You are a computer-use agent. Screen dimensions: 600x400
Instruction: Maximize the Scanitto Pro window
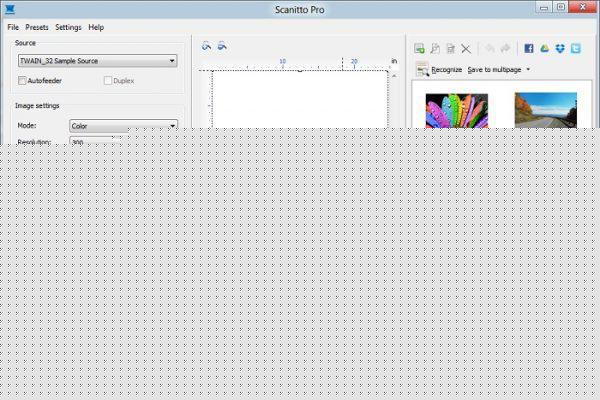[x=561, y=7]
